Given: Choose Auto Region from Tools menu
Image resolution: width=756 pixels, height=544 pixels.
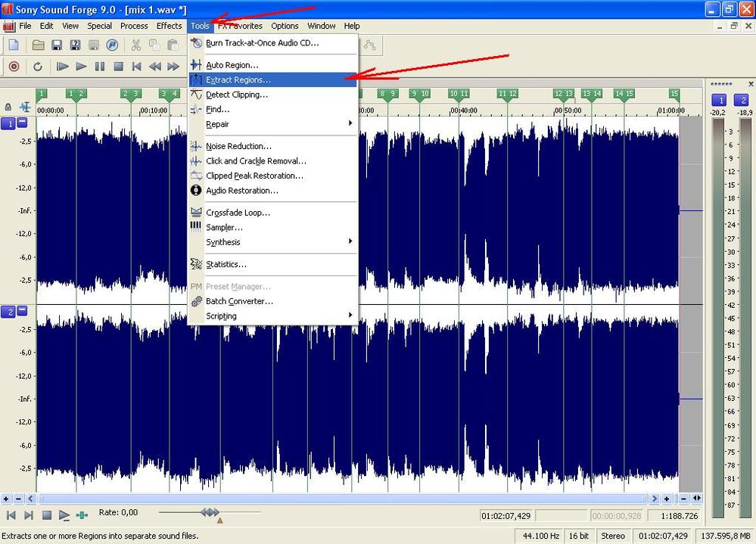Looking at the screenshot, I should [x=273, y=65].
